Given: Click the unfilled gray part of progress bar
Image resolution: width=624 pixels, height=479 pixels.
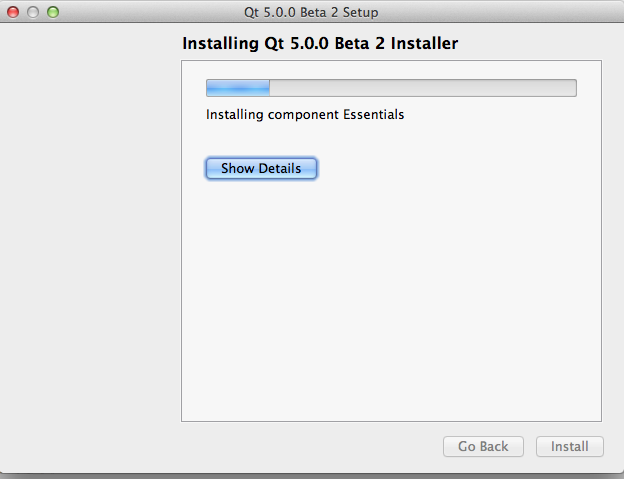Looking at the screenshot, I should coord(422,88).
